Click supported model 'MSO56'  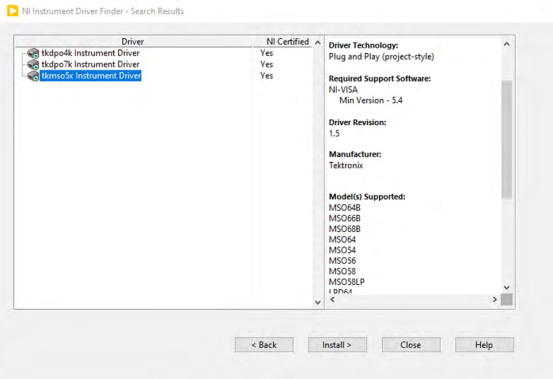342,261
